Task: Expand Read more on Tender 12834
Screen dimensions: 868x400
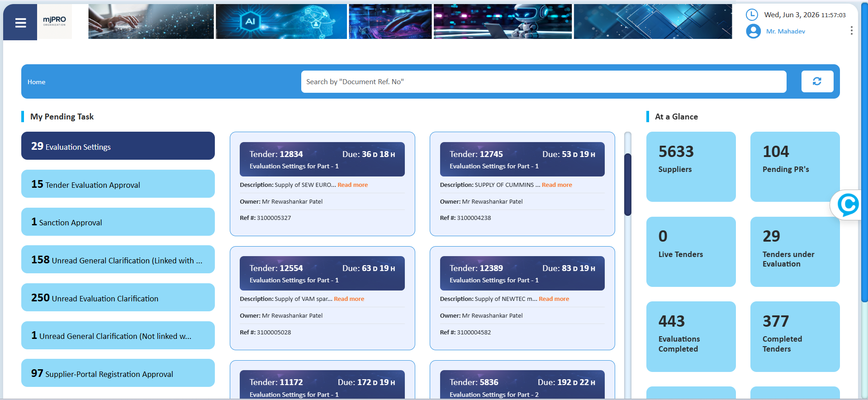Action: click(352, 185)
